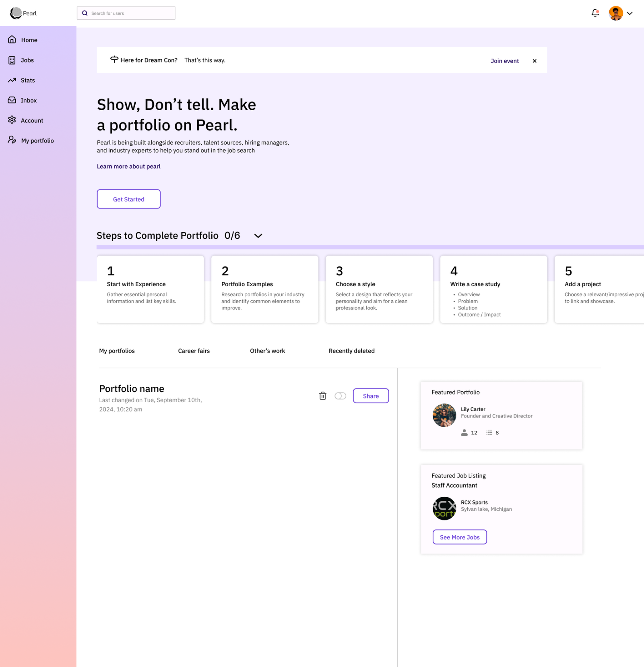Collapse Steps to Complete Portfolio chevron
The image size is (644, 667).
point(258,236)
